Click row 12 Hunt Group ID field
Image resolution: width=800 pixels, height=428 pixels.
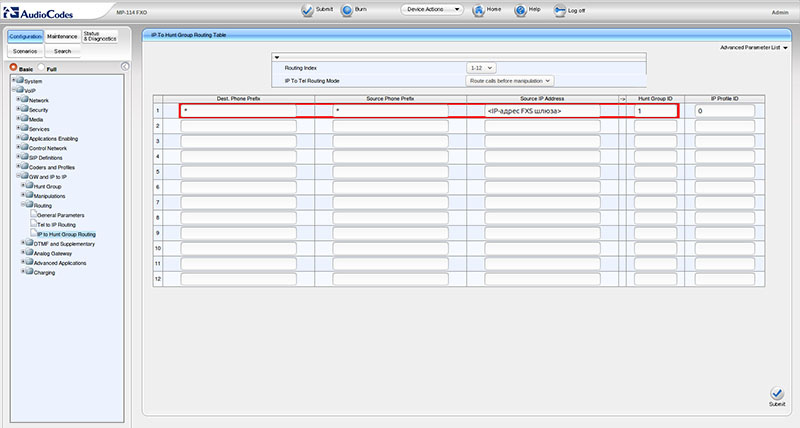coord(656,279)
